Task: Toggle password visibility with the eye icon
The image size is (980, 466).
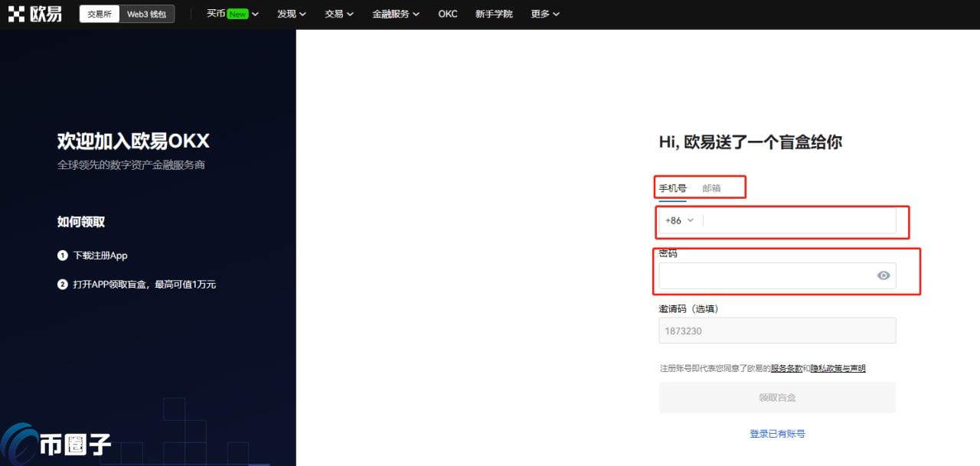Action: point(883,275)
